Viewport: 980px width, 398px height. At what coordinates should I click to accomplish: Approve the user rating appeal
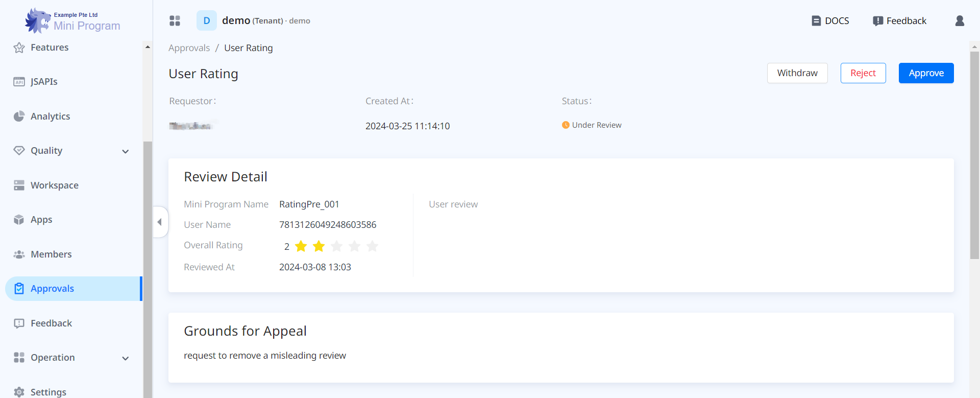pyautogui.click(x=926, y=73)
